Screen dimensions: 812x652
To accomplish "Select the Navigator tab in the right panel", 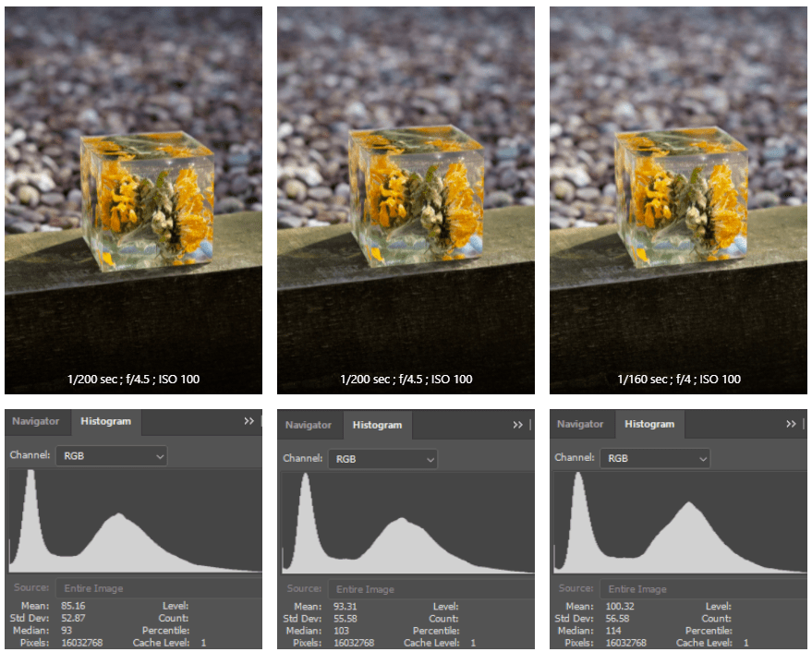I will [580, 424].
